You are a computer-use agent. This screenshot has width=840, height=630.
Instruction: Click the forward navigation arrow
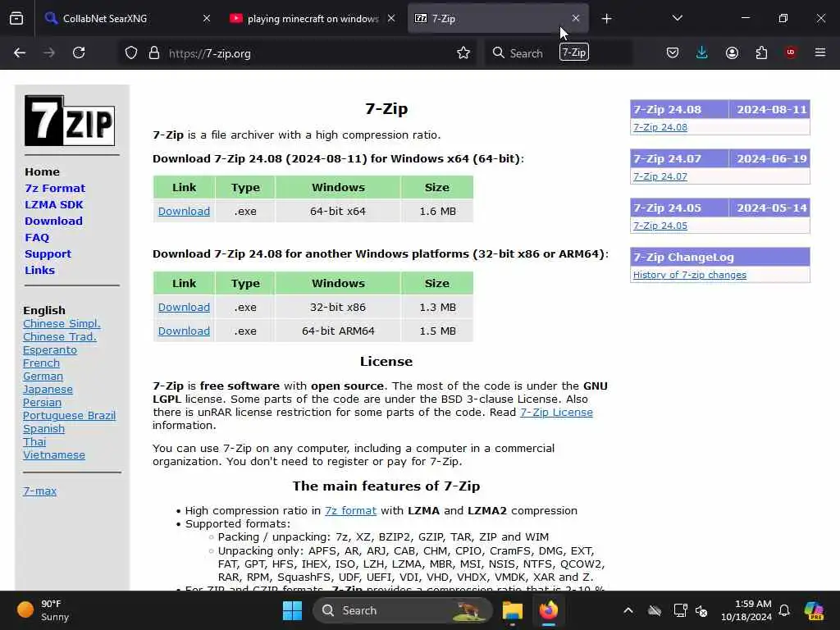tap(49, 52)
